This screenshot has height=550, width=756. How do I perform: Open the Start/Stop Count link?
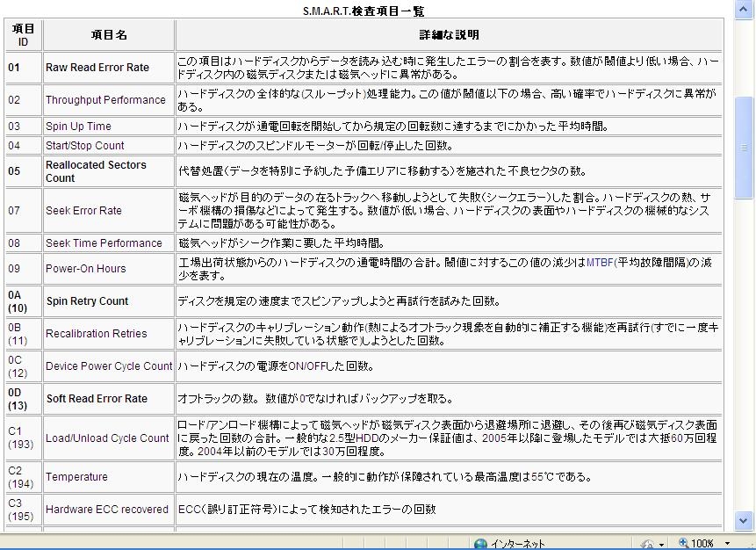(x=85, y=146)
